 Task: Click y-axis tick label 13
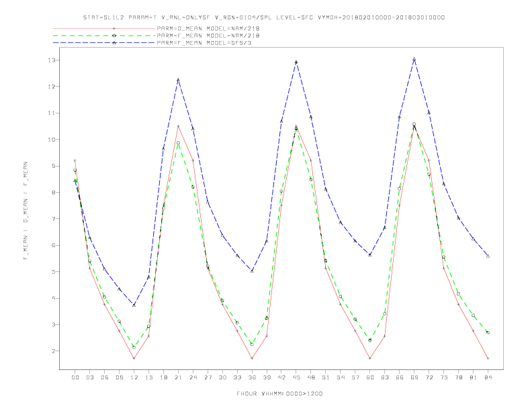[52, 60]
